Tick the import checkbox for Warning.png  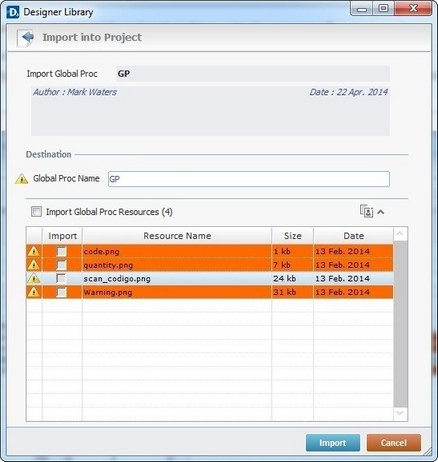62,292
